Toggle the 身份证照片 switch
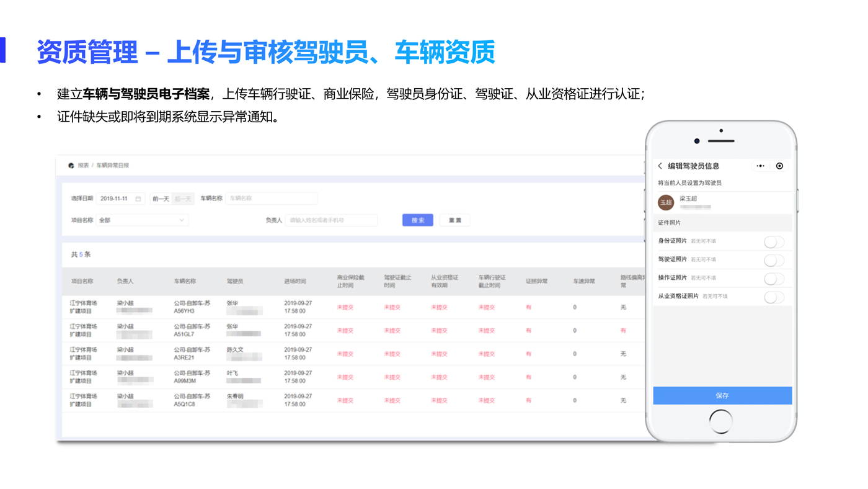 774,242
